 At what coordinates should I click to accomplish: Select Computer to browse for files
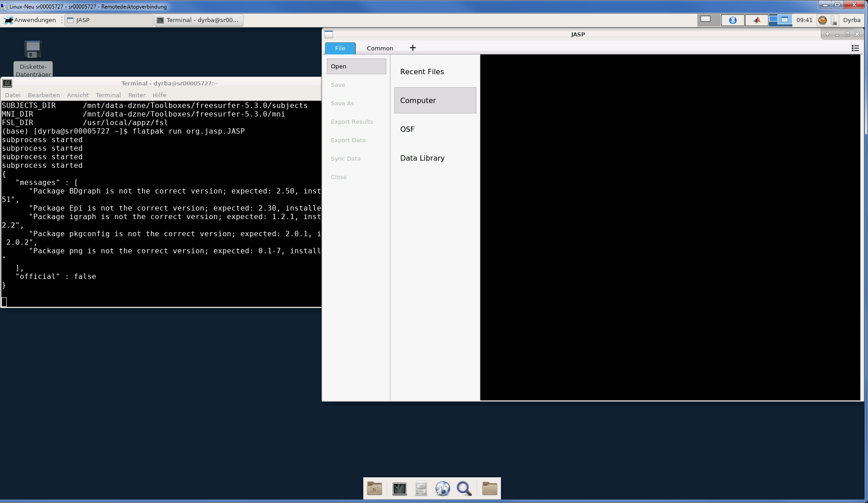(x=418, y=100)
